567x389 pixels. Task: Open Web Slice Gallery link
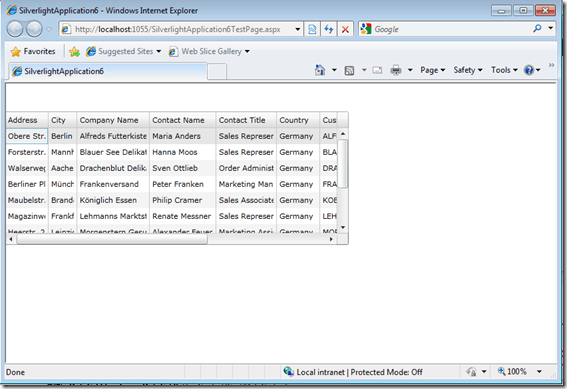pos(209,51)
